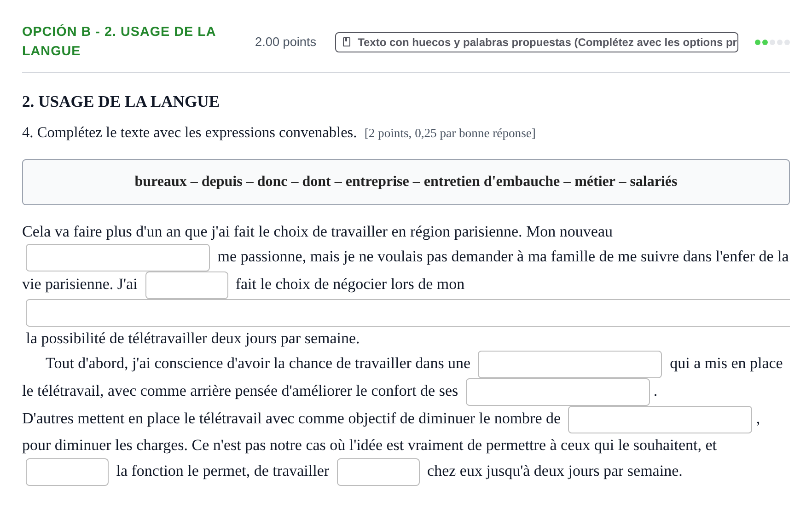Click the word "salariés" in the word bank
This screenshot has height=508, width=812.
point(654,181)
